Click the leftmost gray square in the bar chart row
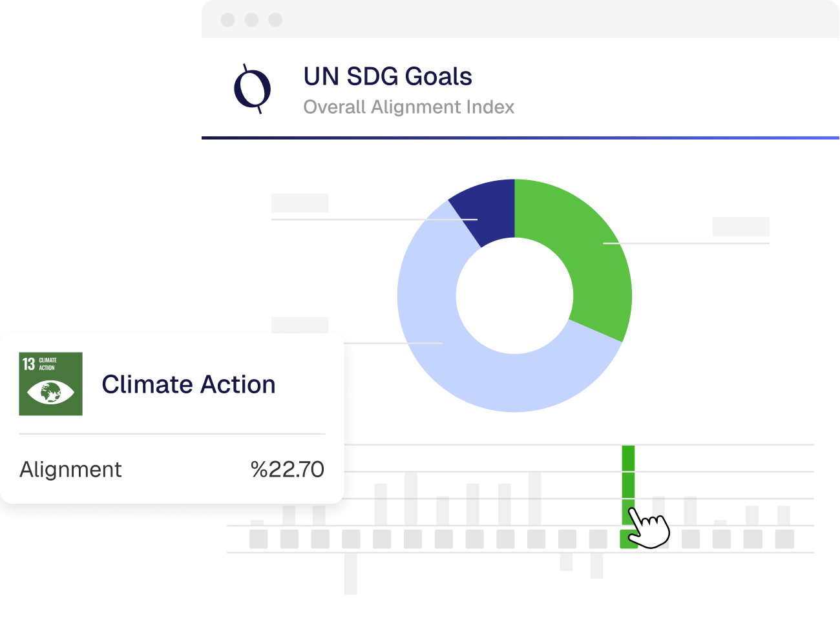 click(x=258, y=539)
